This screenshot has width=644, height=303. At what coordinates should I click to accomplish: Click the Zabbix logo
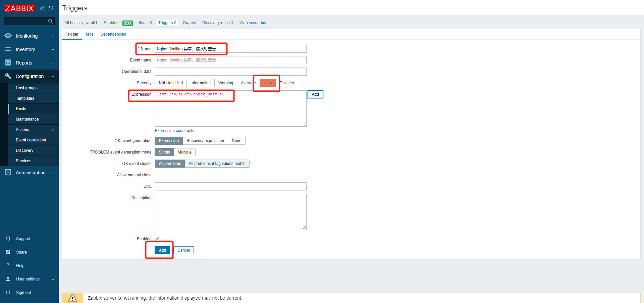[x=19, y=8]
